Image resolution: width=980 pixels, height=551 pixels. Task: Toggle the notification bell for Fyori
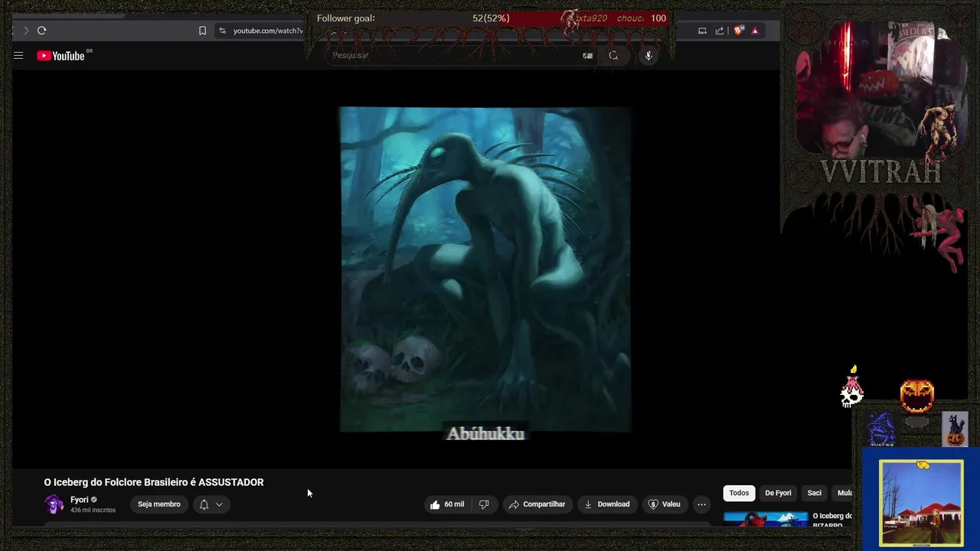click(x=204, y=504)
